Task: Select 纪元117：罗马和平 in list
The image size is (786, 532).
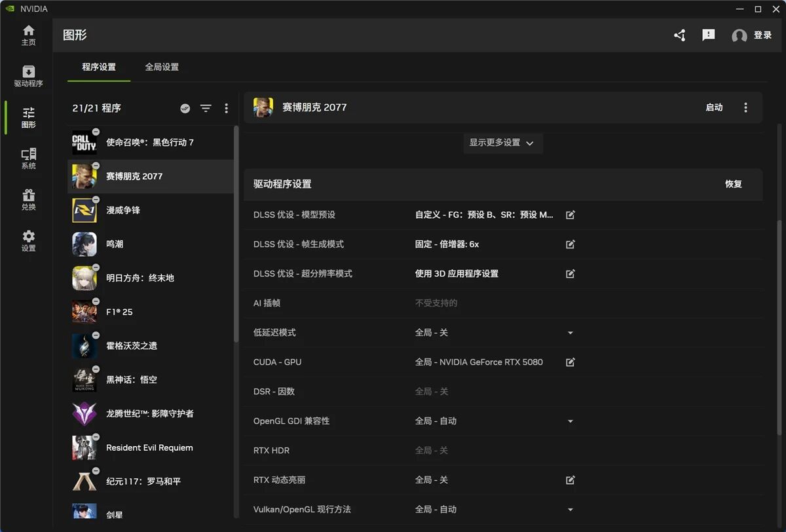Action: 151,482
